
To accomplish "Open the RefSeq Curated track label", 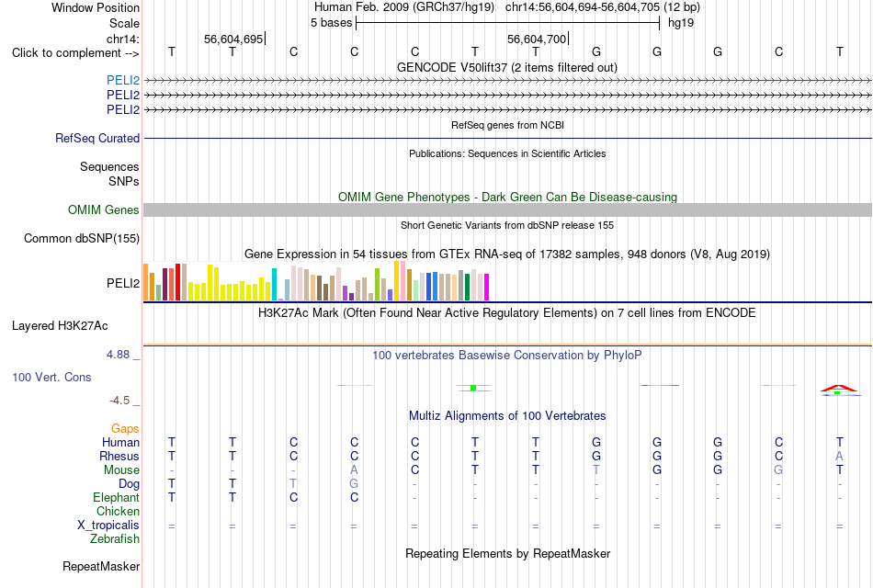I will coord(97,138).
